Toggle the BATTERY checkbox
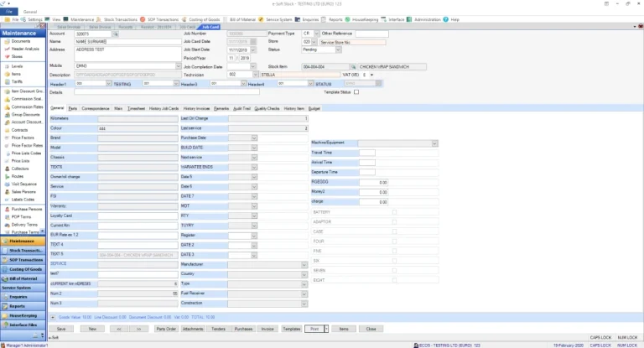 pos(394,212)
